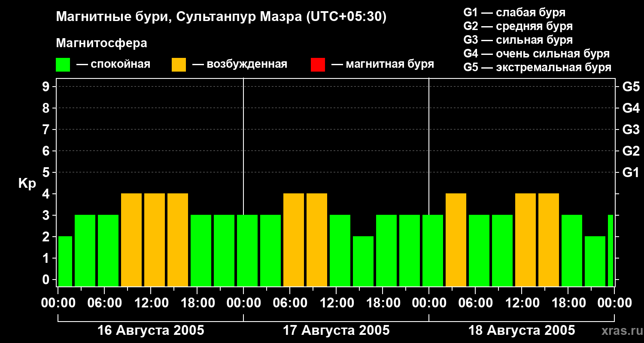Click the 'Магнитосфера' legend heading
The image size is (644, 343).
click(x=101, y=43)
